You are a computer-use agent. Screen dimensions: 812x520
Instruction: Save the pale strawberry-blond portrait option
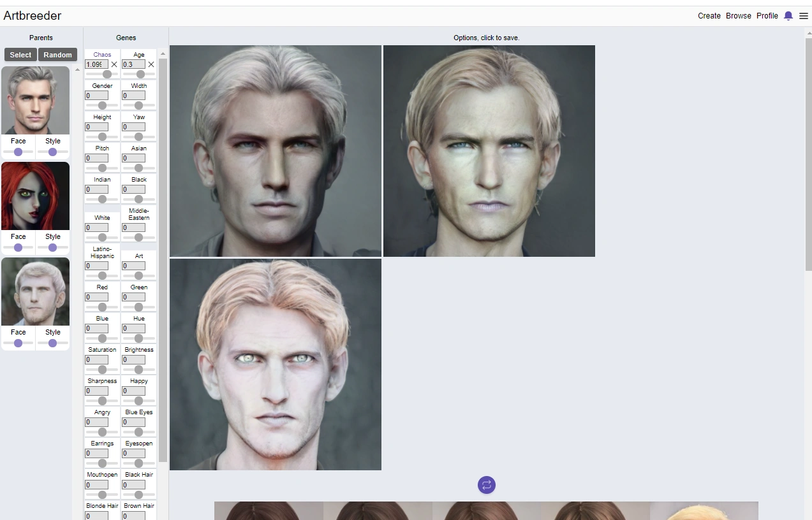pyautogui.click(x=276, y=365)
